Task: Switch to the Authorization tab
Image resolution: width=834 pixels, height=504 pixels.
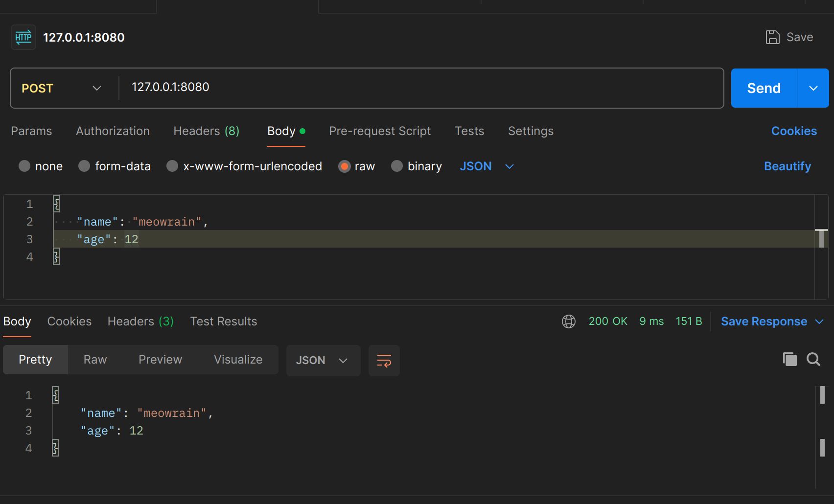Action: point(113,131)
